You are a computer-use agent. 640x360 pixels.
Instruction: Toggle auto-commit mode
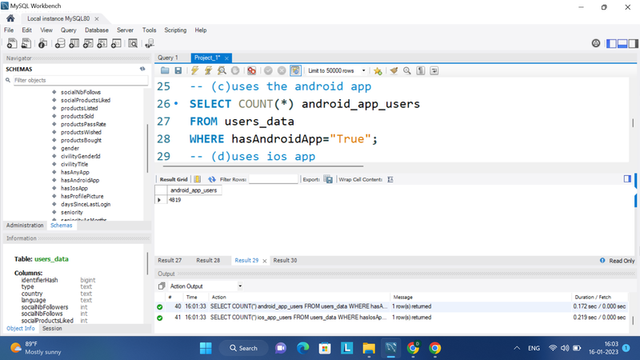(296, 71)
